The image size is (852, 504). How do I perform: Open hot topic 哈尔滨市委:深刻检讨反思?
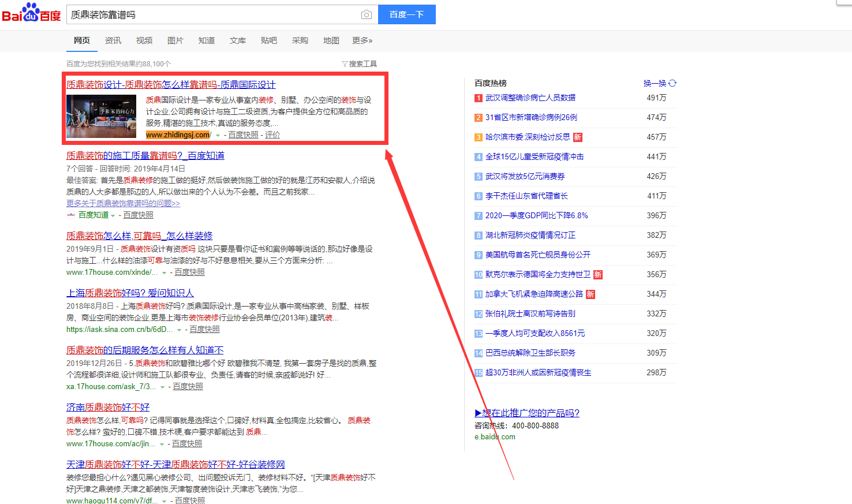[x=528, y=137]
